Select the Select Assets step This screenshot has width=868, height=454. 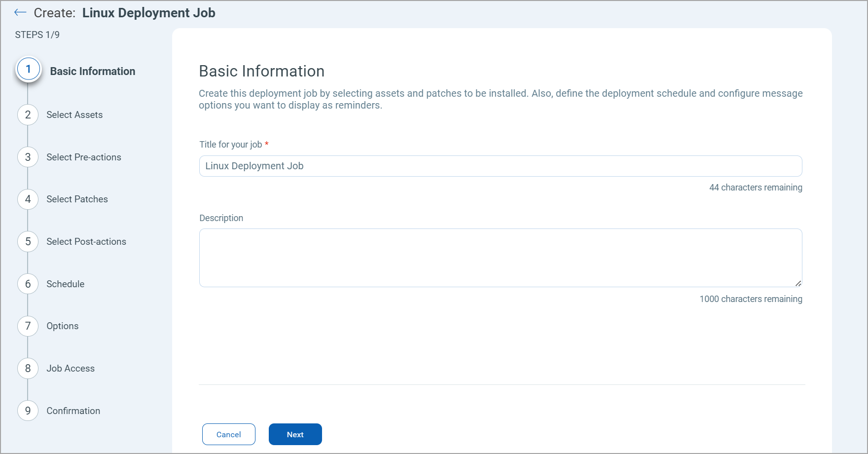click(x=28, y=114)
